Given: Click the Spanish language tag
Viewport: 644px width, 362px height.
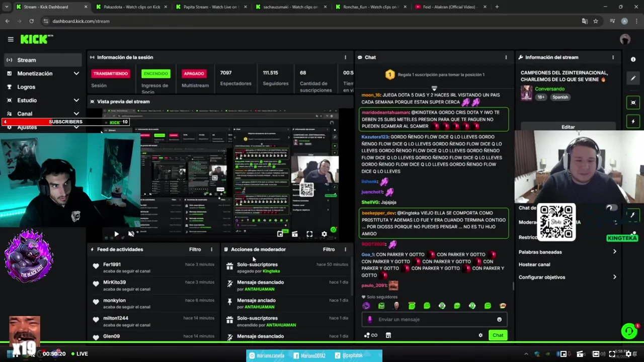Looking at the screenshot, I should 560,97.
